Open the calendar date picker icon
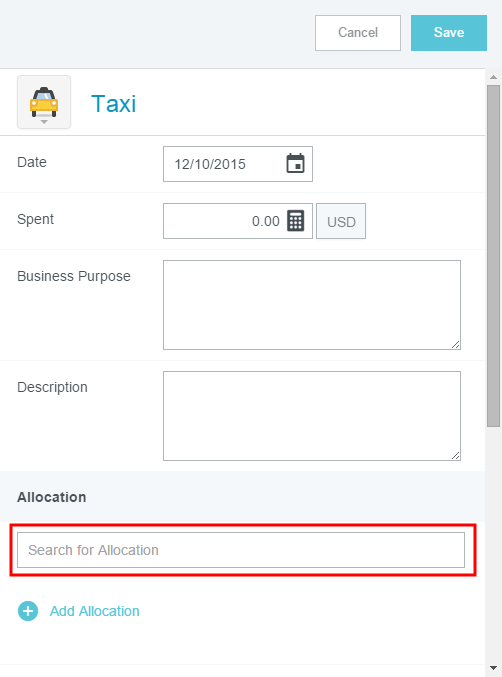Screen dimensions: 502x677 point(295,163)
